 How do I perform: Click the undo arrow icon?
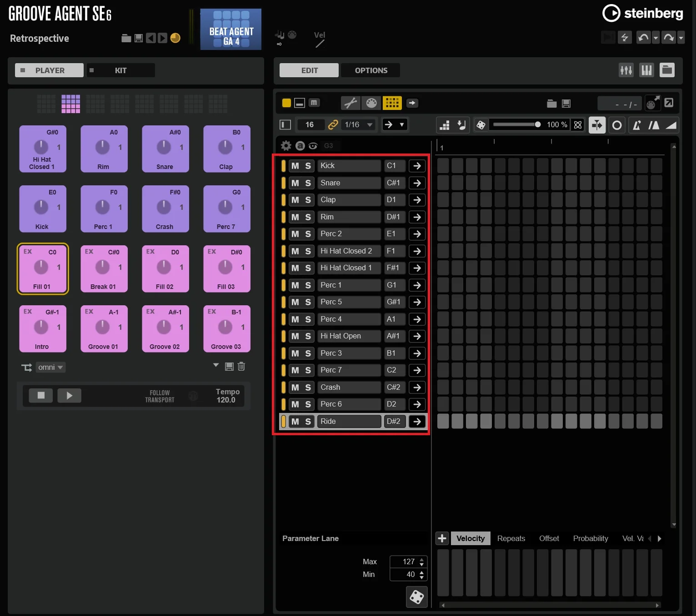pyautogui.click(x=643, y=38)
